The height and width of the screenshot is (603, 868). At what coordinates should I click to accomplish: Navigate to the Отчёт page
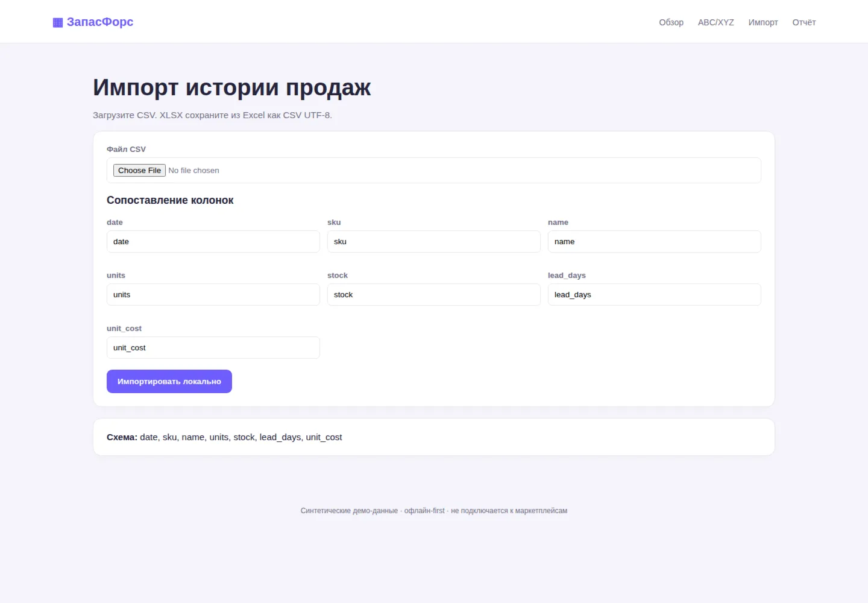(804, 22)
